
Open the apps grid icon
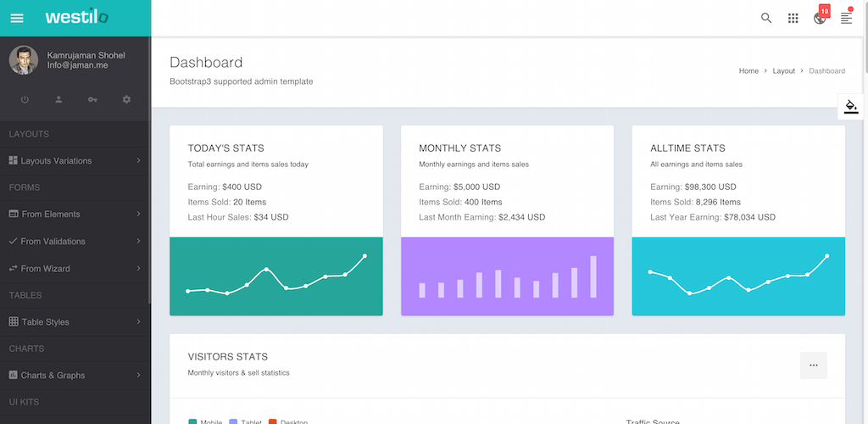pos(793,18)
